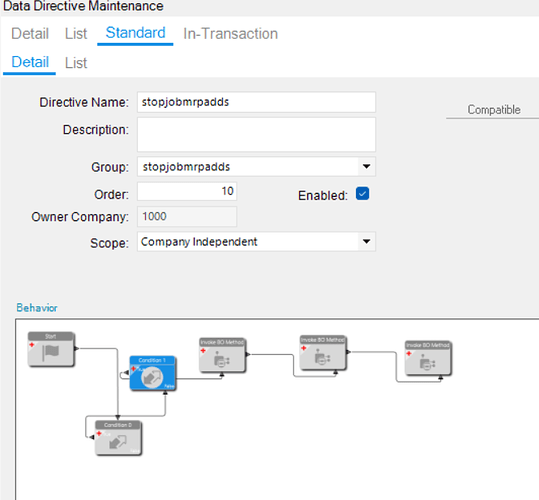Open the top-level Detail tab
539x500 pixels.
(30, 34)
